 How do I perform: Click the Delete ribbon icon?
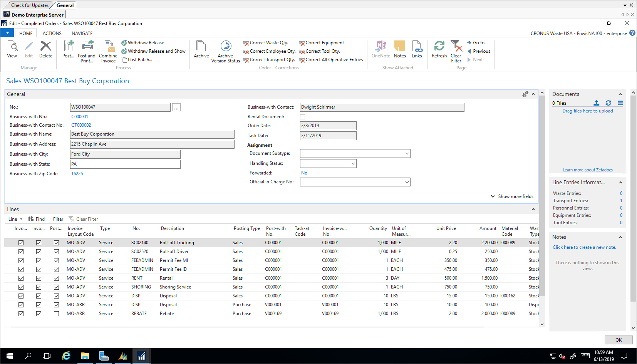point(46,49)
